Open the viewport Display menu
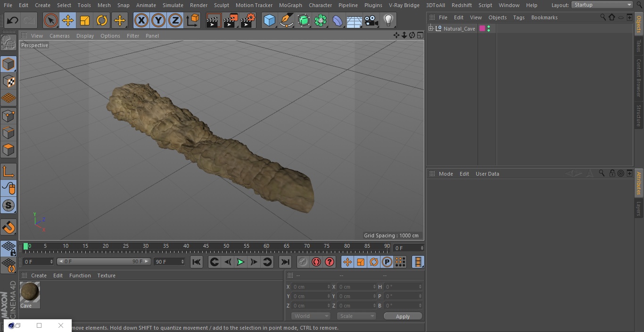The height and width of the screenshot is (332, 644). [x=85, y=36]
